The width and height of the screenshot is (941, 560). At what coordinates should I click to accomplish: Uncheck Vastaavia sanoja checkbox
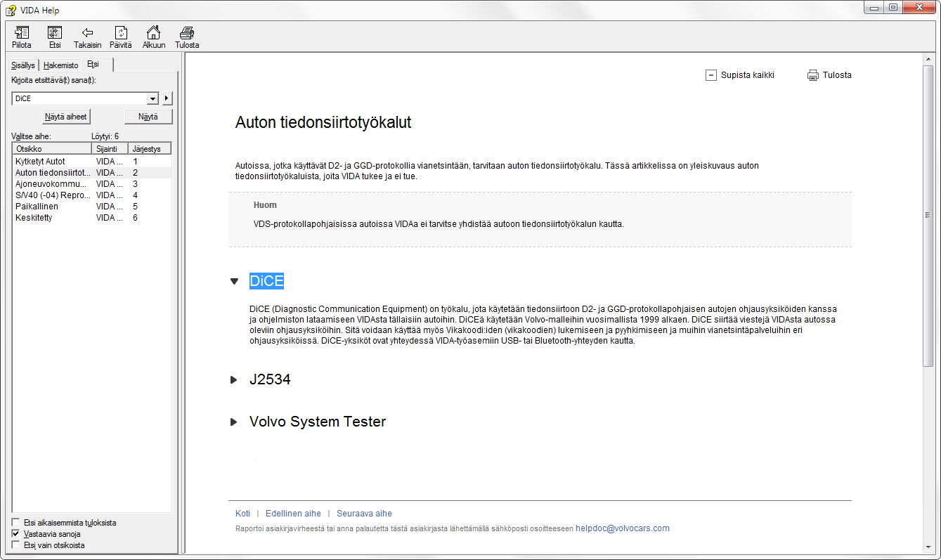pyautogui.click(x=16, y=534)
